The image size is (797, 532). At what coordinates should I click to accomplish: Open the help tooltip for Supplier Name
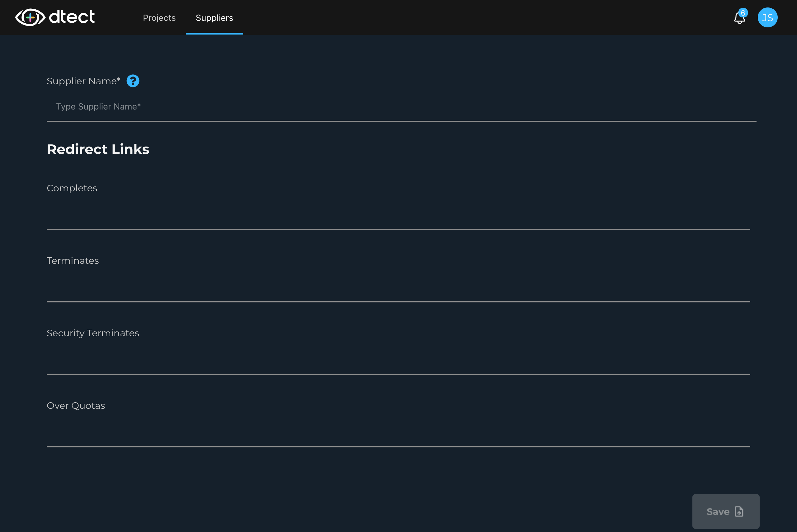[x=132, y=81]
